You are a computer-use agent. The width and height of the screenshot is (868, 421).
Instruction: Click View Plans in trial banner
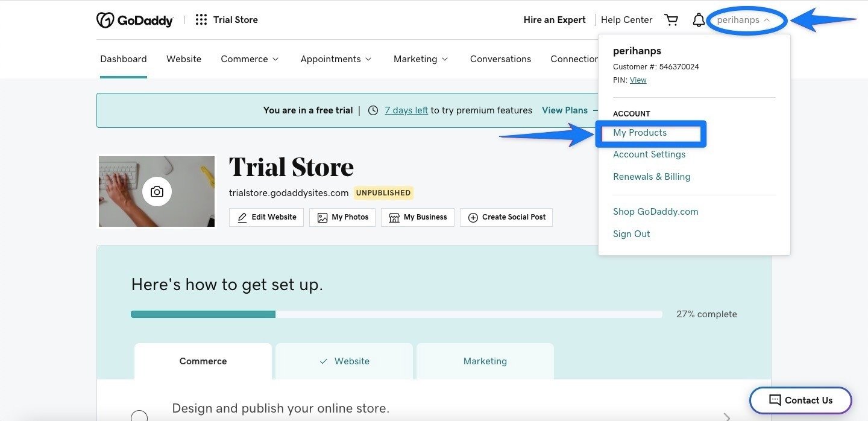tap(565, 110)
